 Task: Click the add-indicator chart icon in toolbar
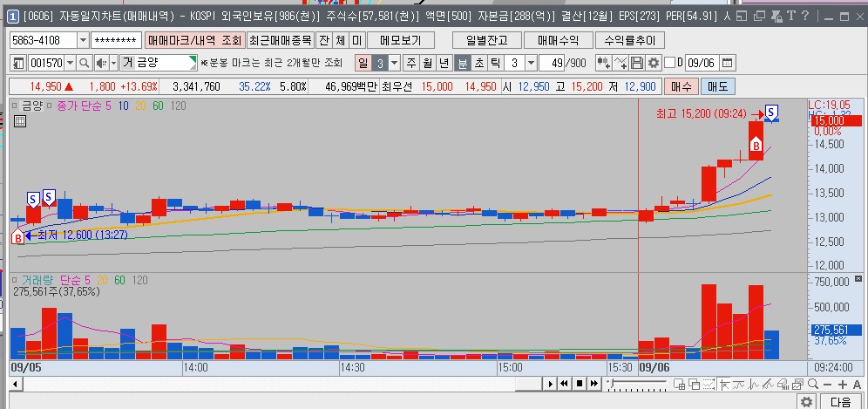coord(603,63)
